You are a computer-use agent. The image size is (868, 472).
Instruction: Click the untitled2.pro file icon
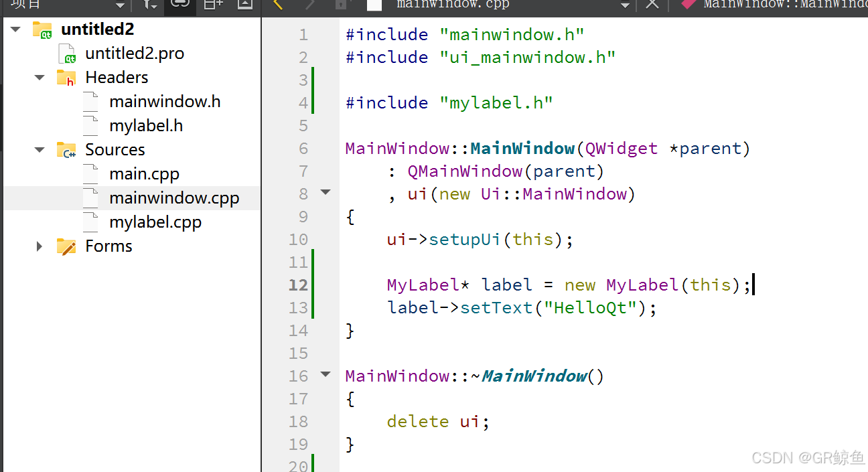click(x=67, y=54)
